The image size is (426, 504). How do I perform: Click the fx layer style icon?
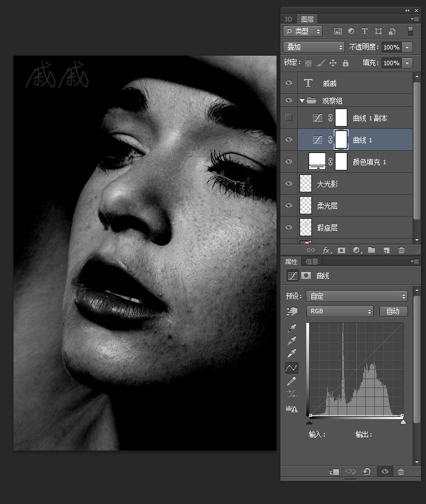click(x=326, y=250)
